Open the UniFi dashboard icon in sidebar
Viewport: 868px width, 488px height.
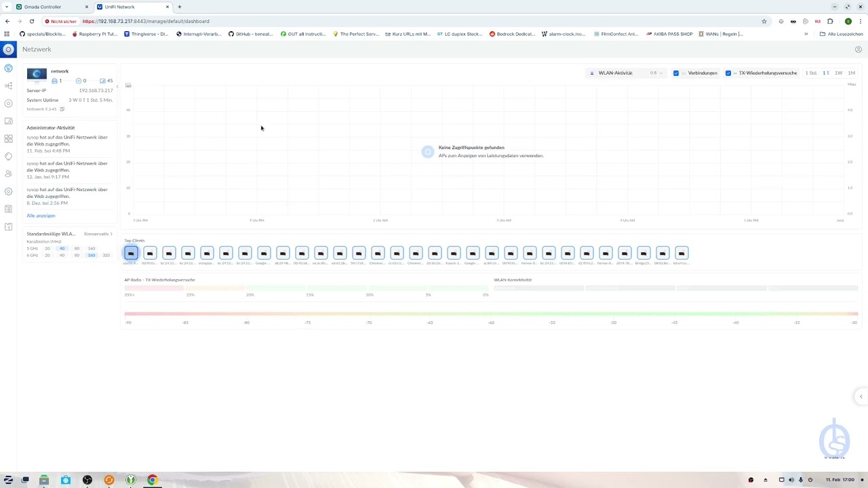8,68
